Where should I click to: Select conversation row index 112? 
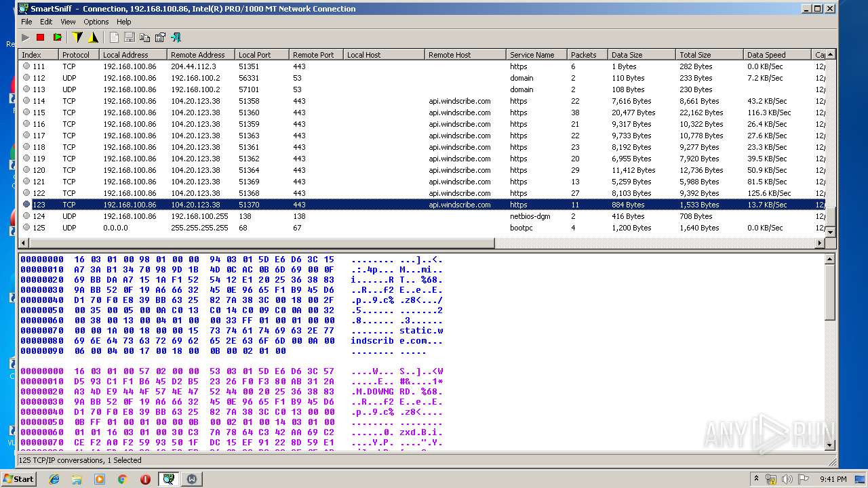422,78
